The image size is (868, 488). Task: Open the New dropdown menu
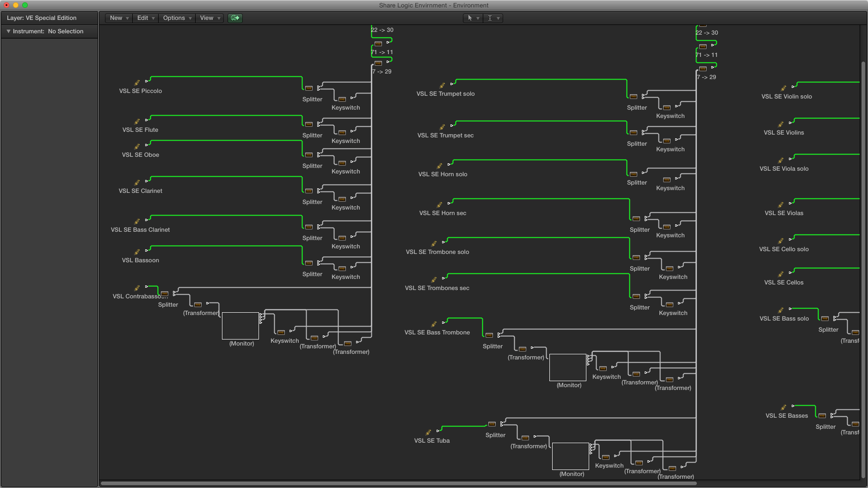(x=119, y=18)
